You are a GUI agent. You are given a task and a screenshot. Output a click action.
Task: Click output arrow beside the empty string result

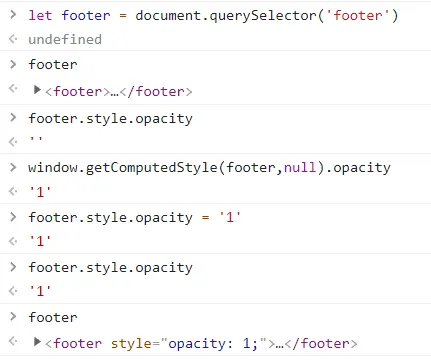(x=13, y=142)
